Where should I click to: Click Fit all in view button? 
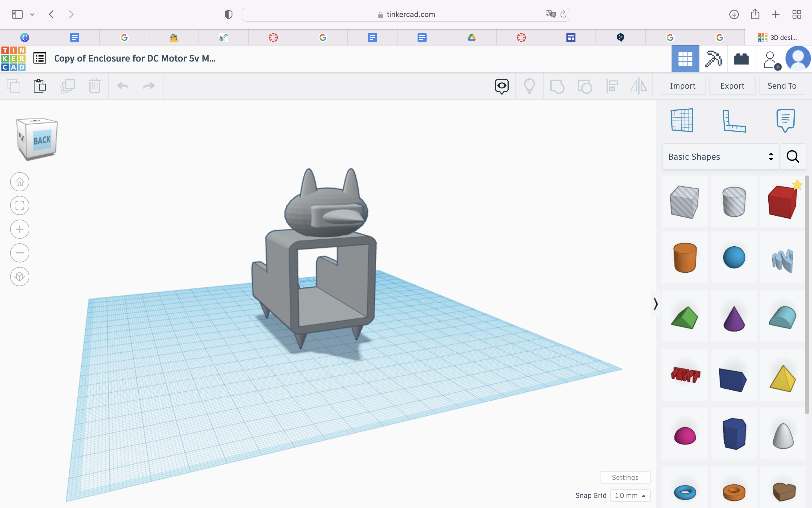coord(20,206)
